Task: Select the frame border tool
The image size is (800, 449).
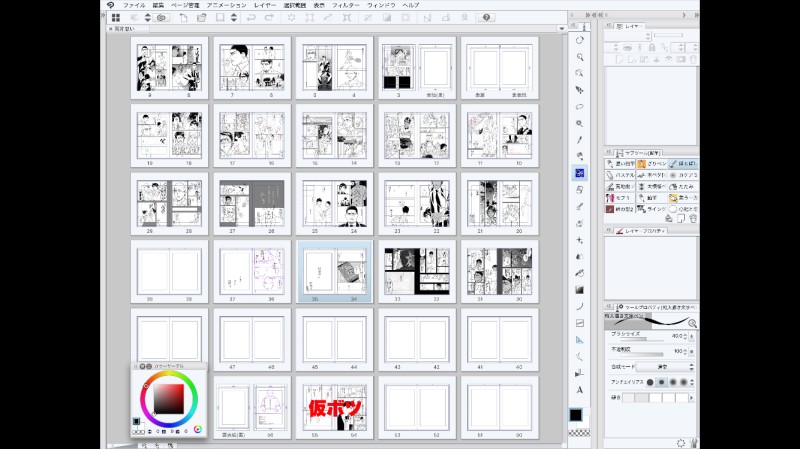Action: [580, 323]
